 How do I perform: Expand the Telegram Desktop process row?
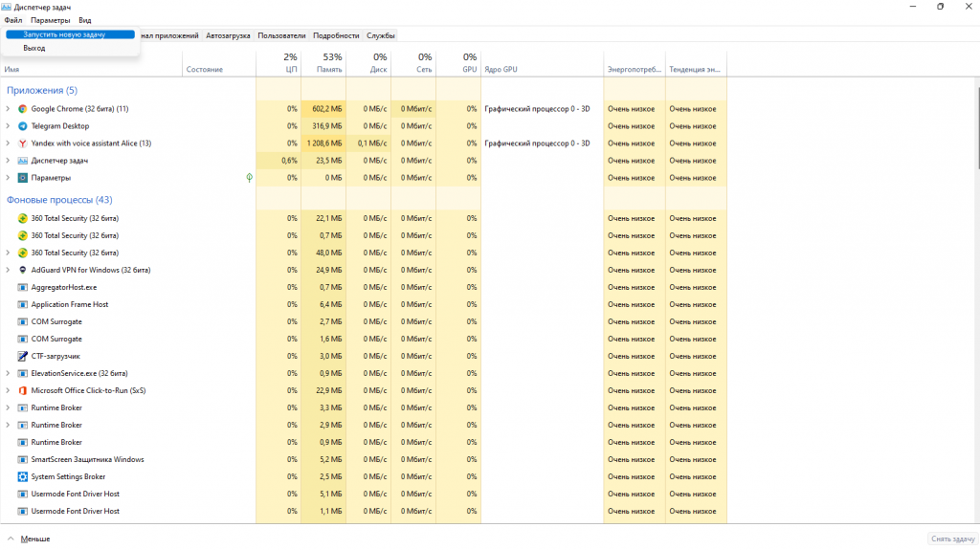9,126
